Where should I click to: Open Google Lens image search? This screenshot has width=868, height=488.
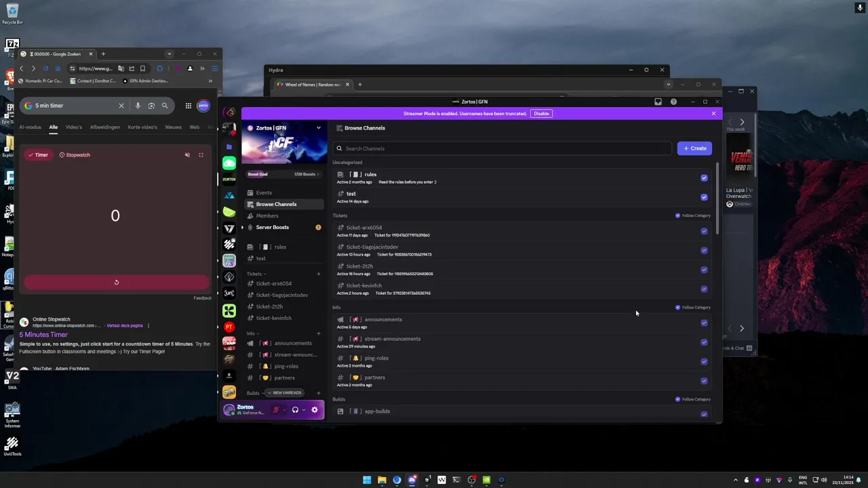click(151, 106)
